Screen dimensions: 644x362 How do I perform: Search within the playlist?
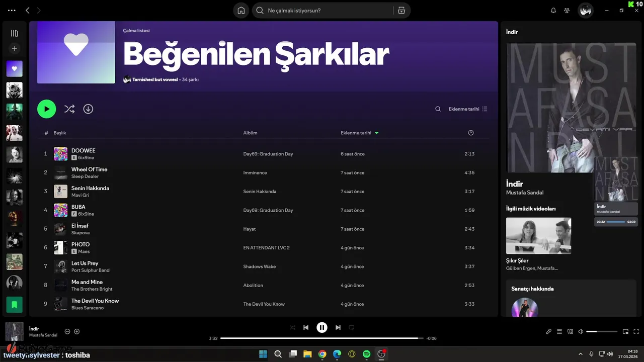pyautogui.click(x=438, y=109)
